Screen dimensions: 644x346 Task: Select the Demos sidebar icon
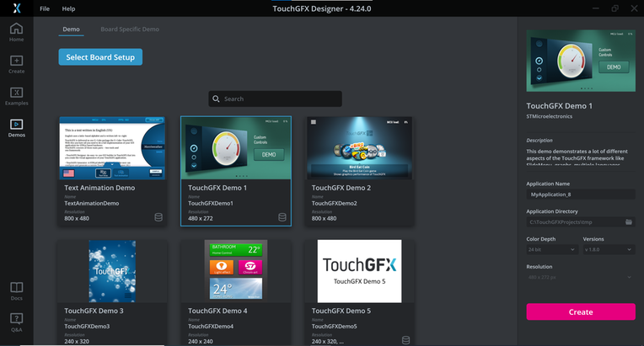[x=16, y=128]
